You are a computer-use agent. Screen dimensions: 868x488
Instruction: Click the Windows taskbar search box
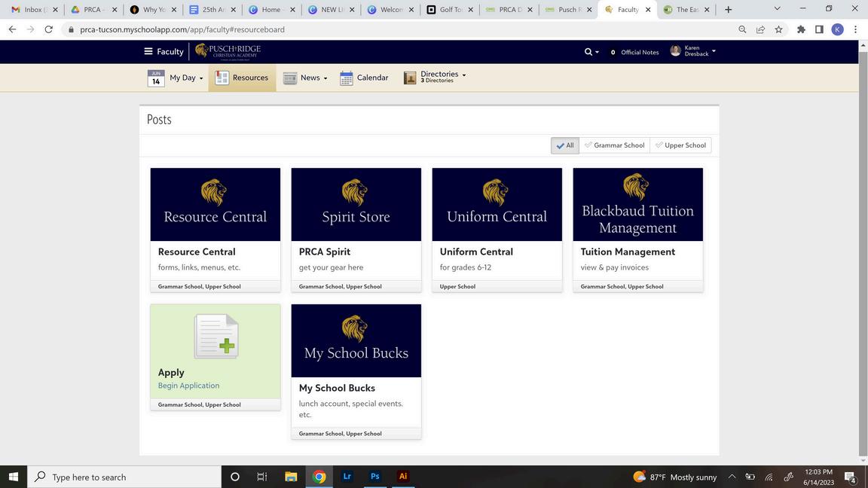click(x=124, y=477)
